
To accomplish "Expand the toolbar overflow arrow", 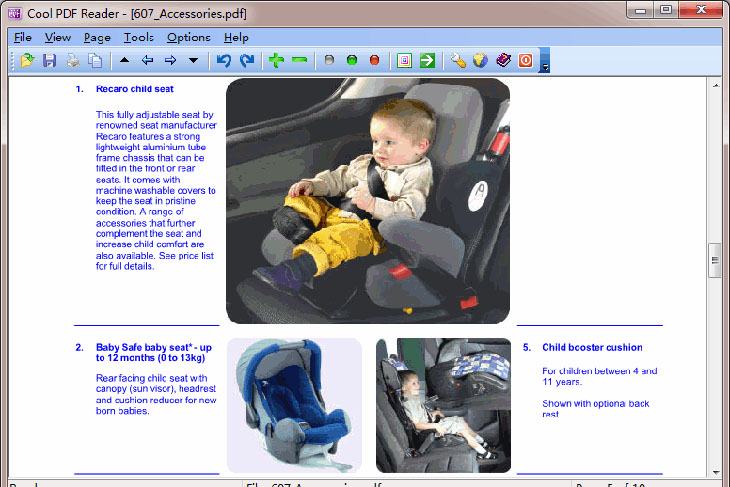I will point(545,60).
